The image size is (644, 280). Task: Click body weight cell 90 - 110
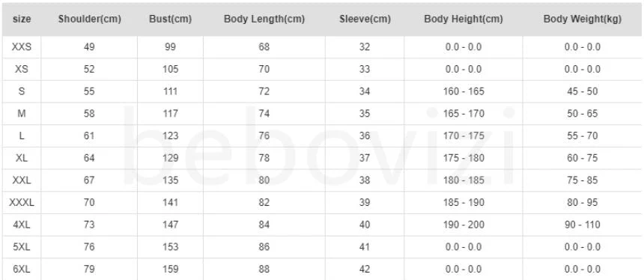pos(583,225)
